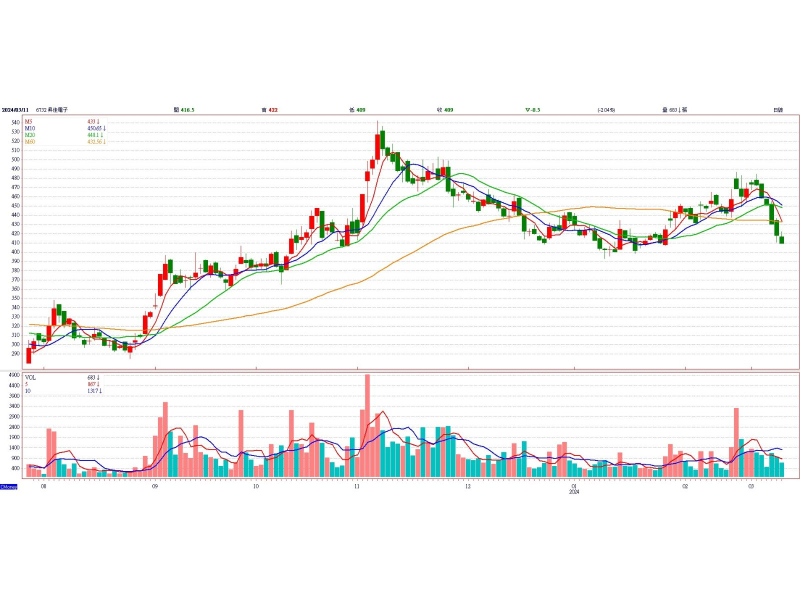The width and height of the screenshot is (800, 600).
Task: Click the stock code 6732 title
Action: (x=52, y=110)
